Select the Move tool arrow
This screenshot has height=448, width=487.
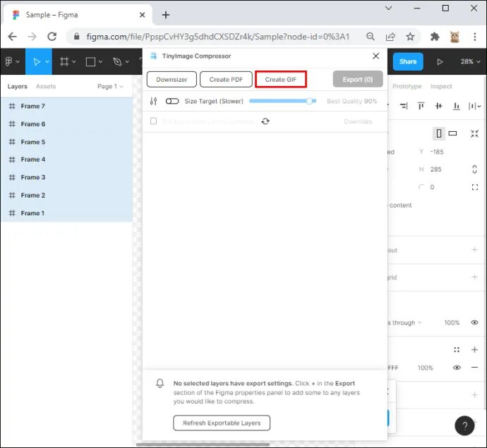(37, 62)
